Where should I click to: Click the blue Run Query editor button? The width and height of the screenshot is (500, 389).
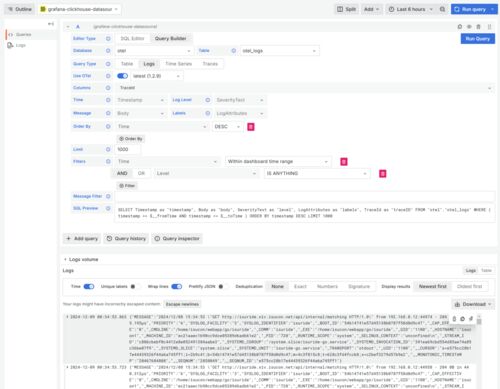(478, 39)
